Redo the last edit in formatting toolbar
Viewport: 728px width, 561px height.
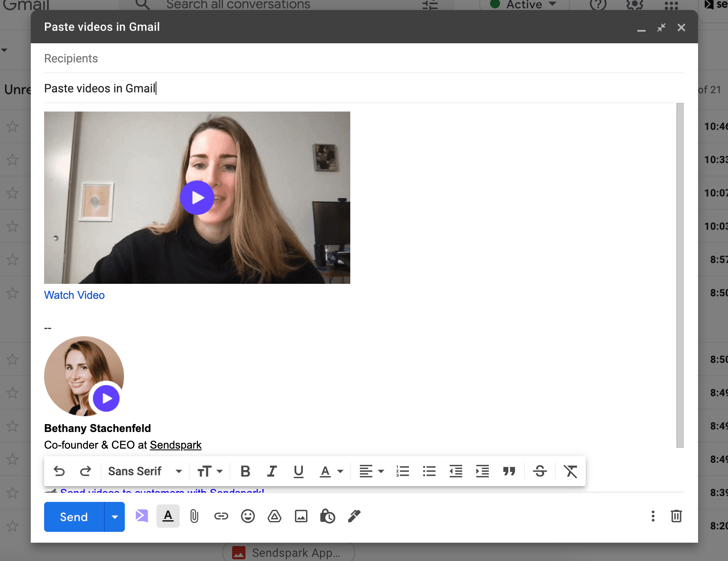pos(86,471)
